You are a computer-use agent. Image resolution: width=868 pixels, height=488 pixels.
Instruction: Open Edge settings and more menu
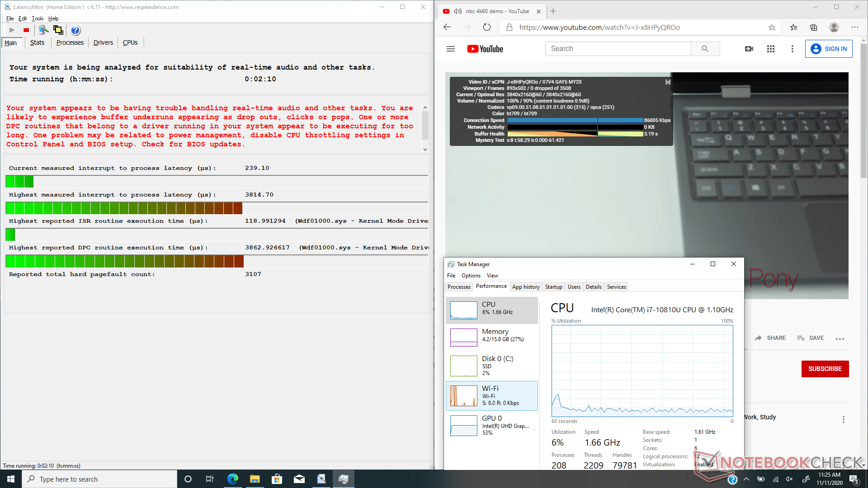coord(854,27)
